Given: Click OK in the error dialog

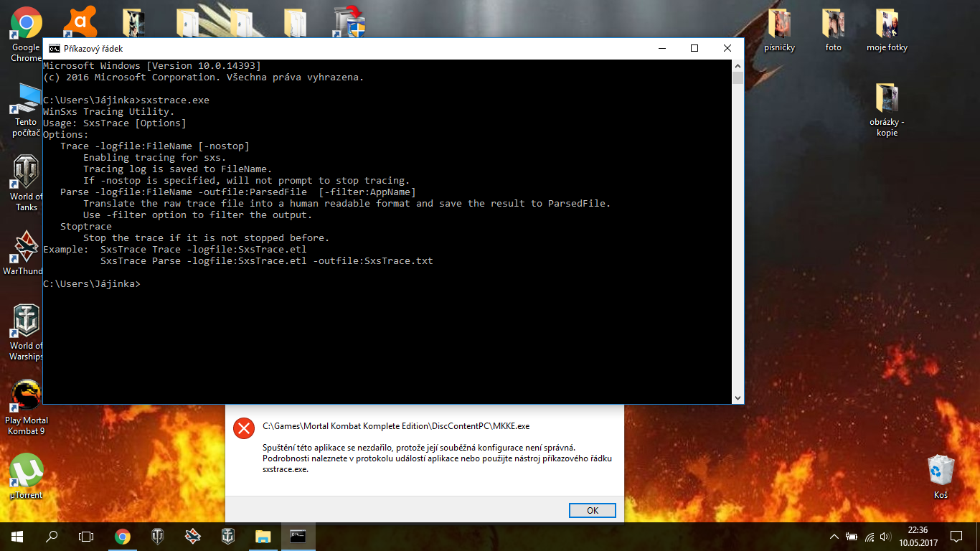Looking at the screenshot, I should coord(592,510).
